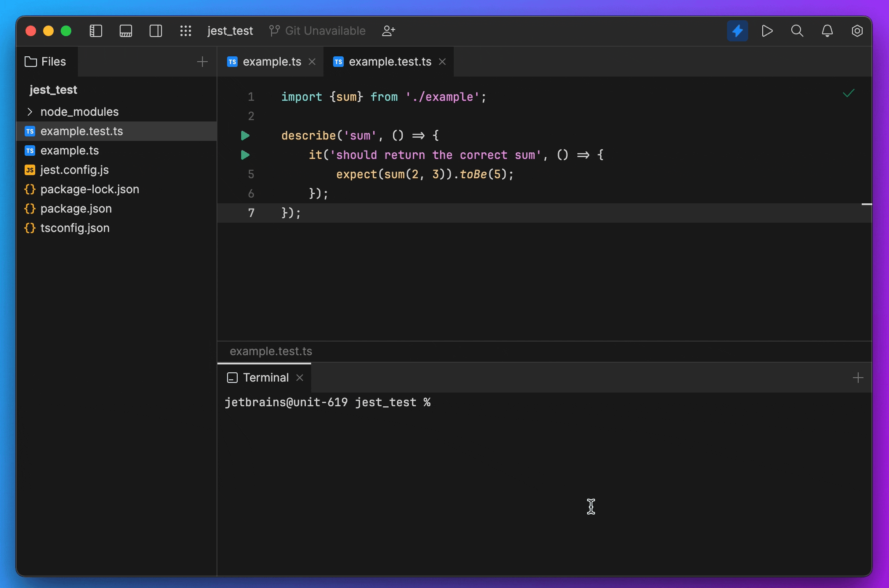
Task: Toggle the bottom panel visibility
Action: 126,31
